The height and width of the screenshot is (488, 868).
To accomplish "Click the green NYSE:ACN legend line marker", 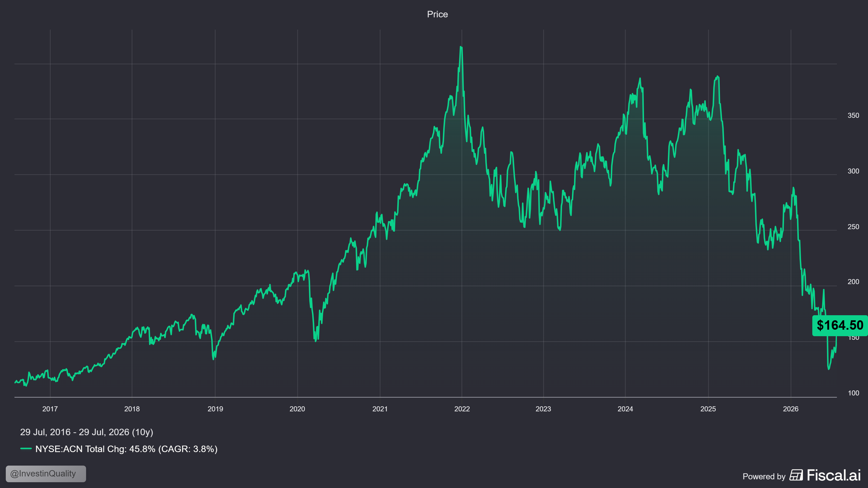I will point(26,448).
